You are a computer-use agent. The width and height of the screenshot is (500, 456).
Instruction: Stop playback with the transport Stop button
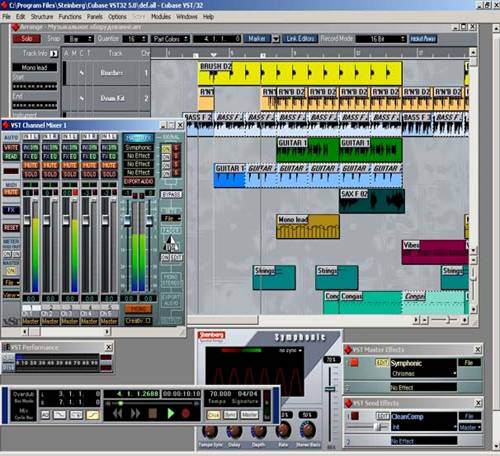point(153,413)
